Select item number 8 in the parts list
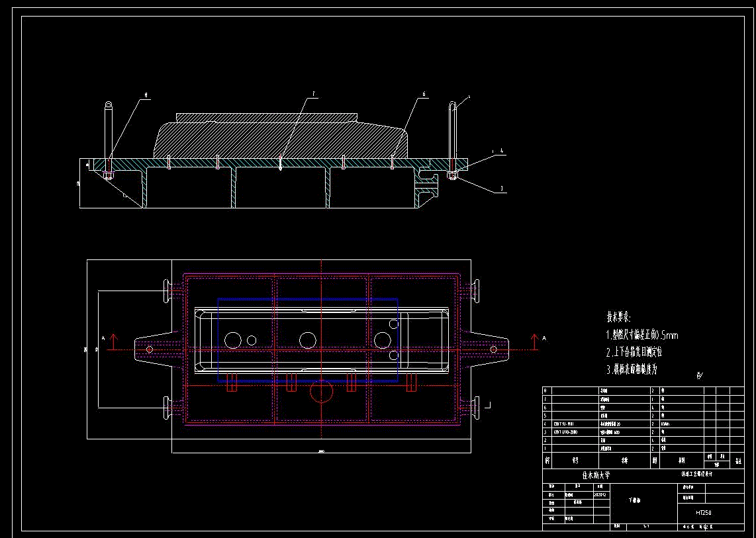 pyautogui.click(x=545, y=390)
